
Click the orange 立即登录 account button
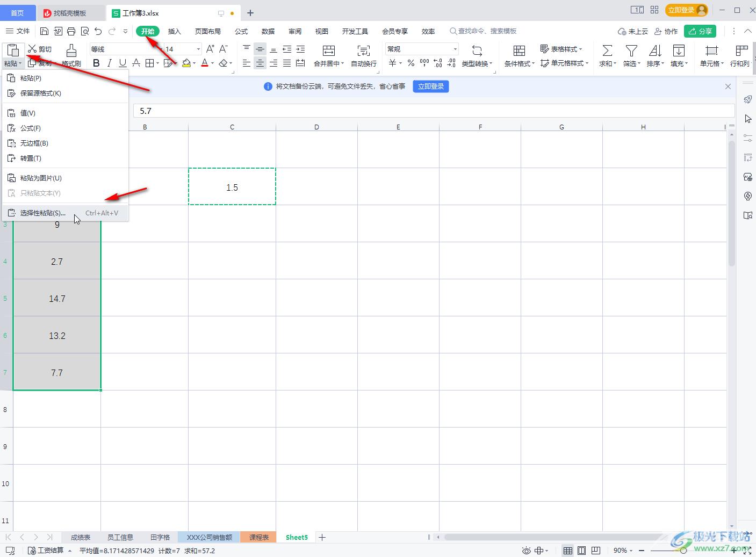tap(686, 10)
